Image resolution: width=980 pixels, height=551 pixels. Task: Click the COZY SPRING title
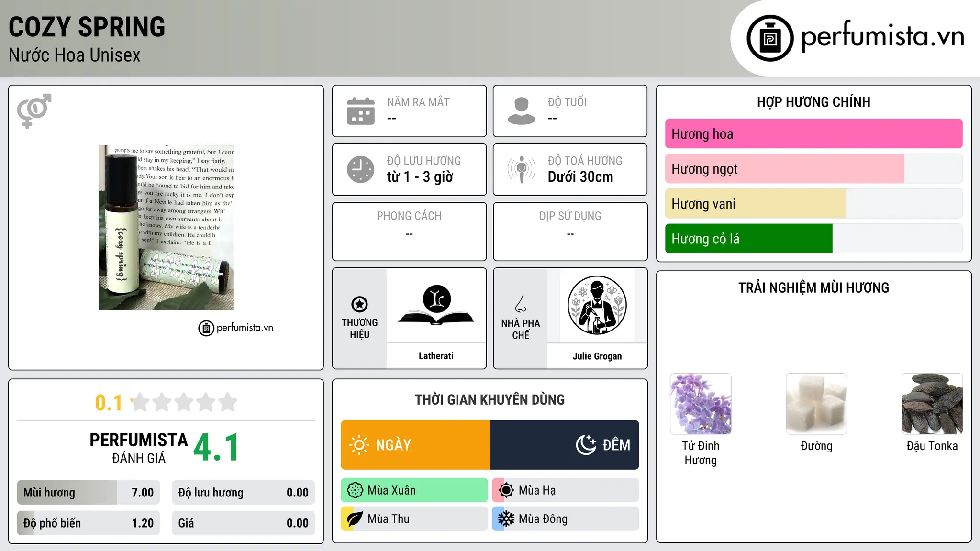[87, 27]
